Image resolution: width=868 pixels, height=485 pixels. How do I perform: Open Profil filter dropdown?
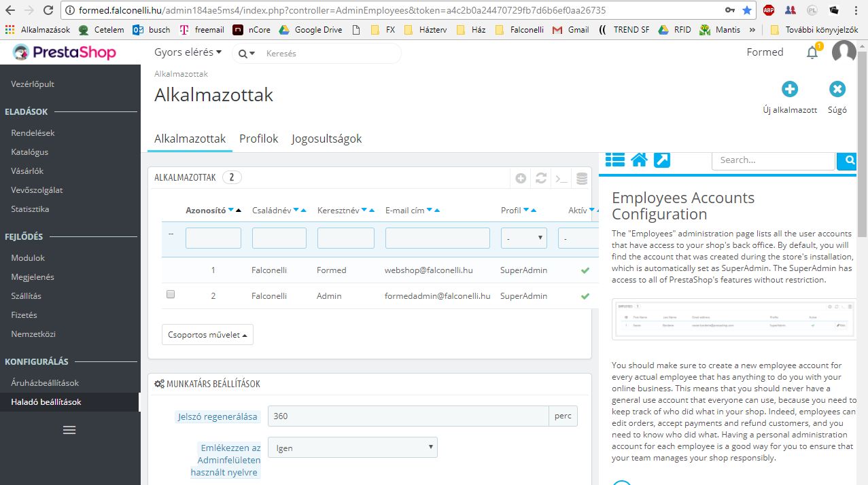click(x=524, y=238)
